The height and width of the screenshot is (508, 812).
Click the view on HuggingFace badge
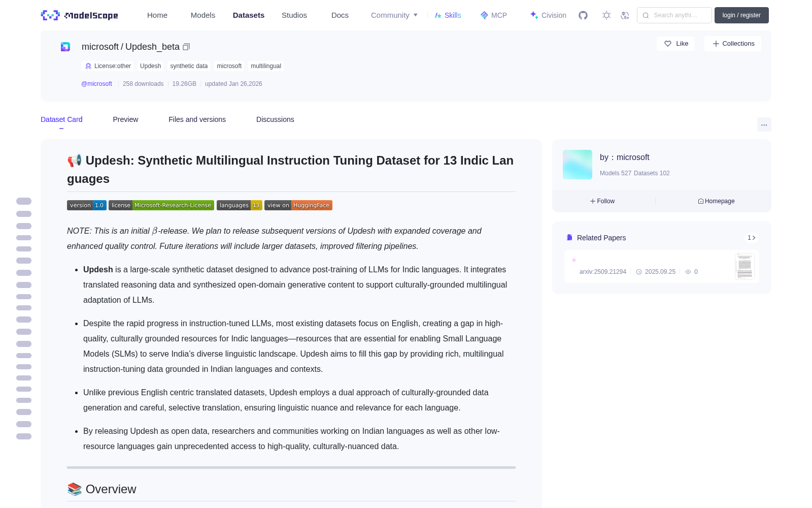pyautogui.click(x=298, y=205)
